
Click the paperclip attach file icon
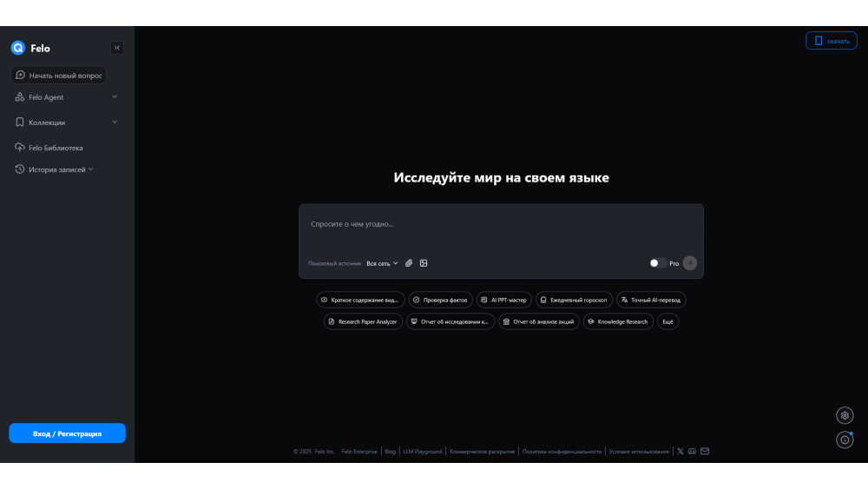point(409,263)
